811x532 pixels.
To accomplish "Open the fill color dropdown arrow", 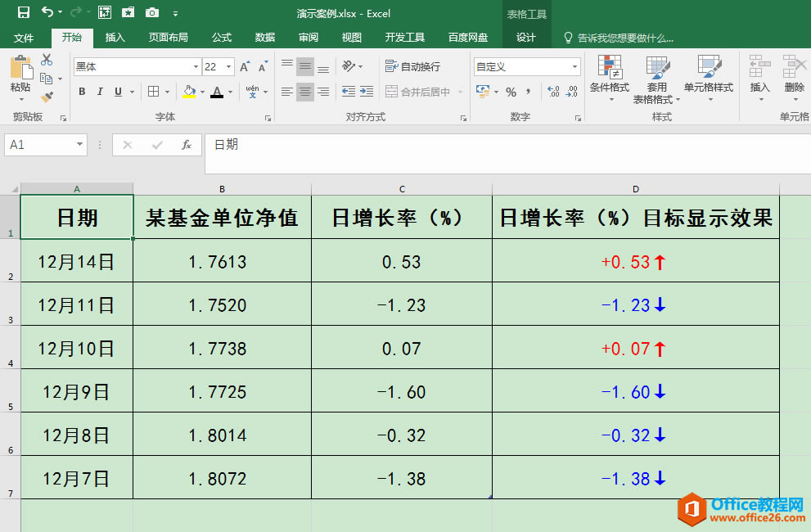I will click(x=202, y=92).
